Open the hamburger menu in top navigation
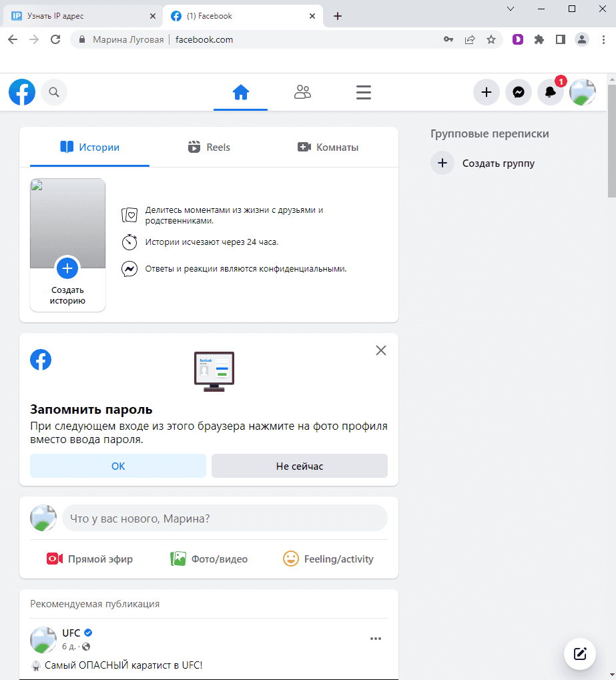Image resolution: width=616 pixels, height=680 pixels. (x=364, y=93)
